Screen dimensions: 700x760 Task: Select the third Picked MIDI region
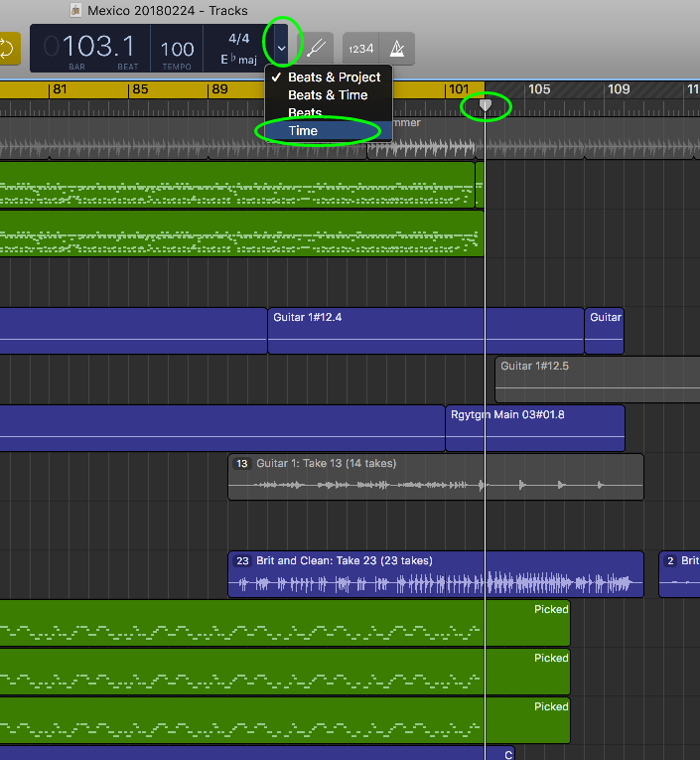pos(285,720)
